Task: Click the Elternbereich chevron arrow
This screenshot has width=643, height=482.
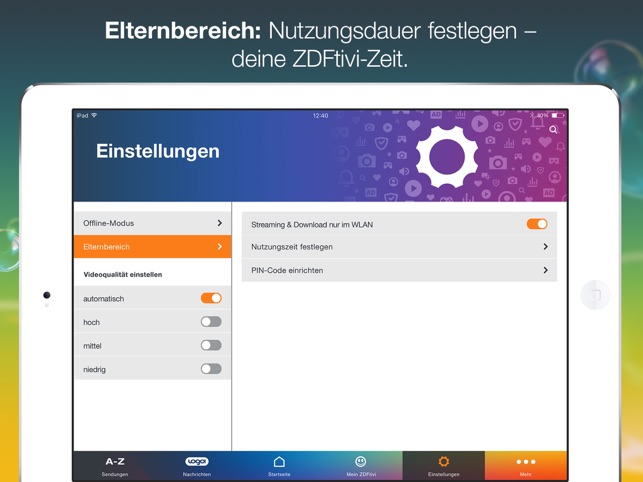Action: [220, 247]
